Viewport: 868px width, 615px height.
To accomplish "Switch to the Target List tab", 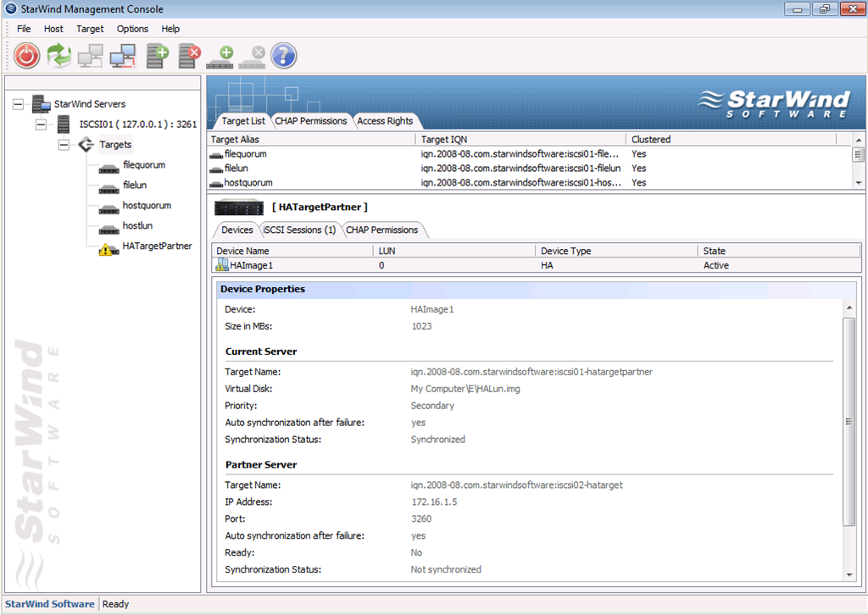I will click(x=243, y=121).
